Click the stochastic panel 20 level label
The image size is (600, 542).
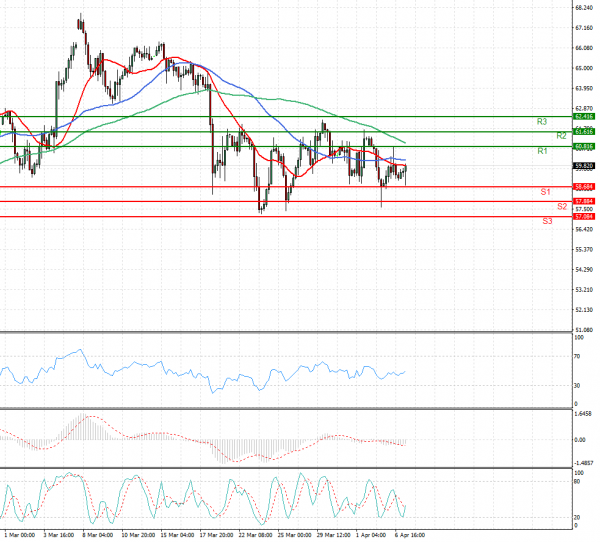577,517
